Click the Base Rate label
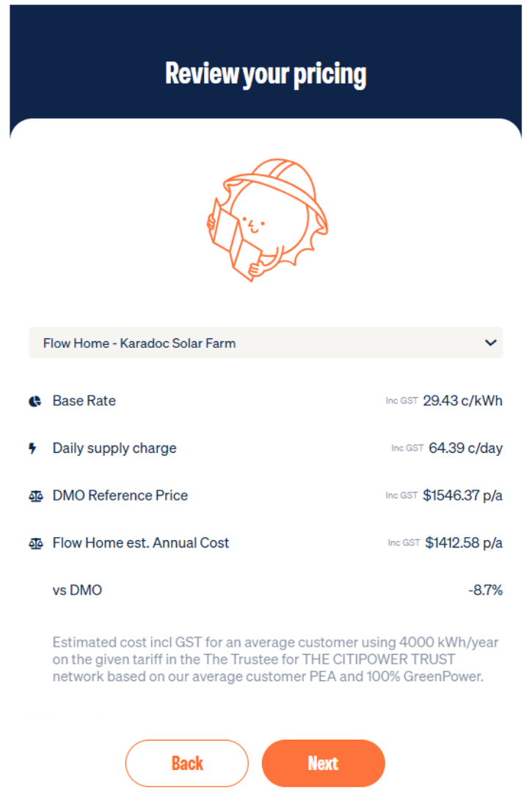Viewport: 532px width, 811px height. point(84,401)
